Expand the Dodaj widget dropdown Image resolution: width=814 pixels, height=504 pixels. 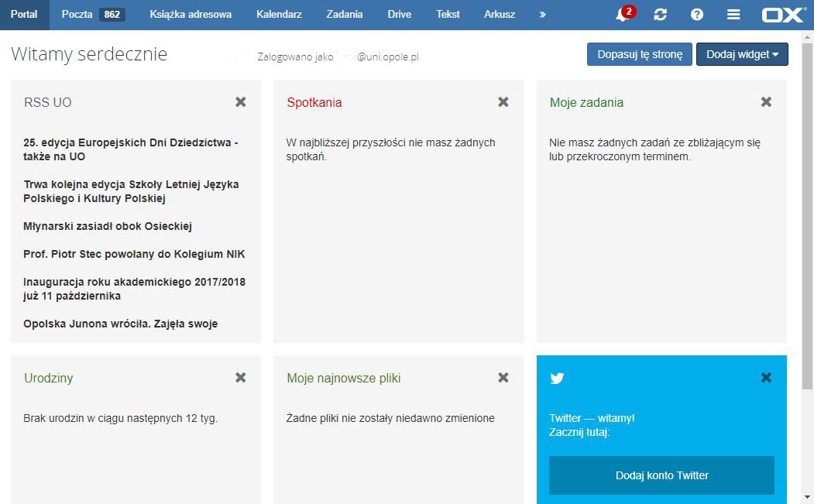(x=742, y=55)
